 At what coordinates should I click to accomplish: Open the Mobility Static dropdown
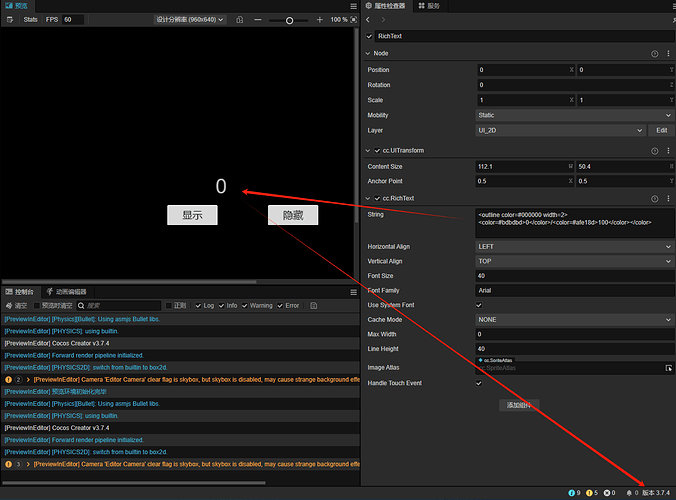pyautogui.click(x=575, y=116)
